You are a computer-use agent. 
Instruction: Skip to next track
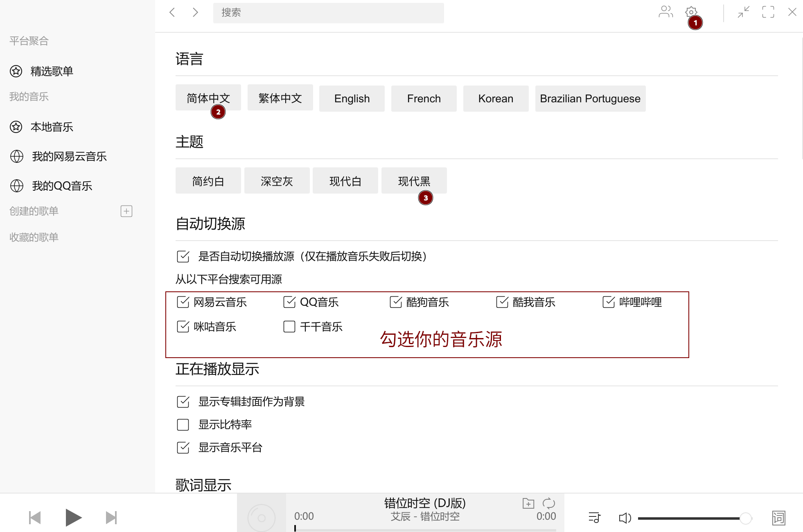pyautogui.click(x=111, y=518)
